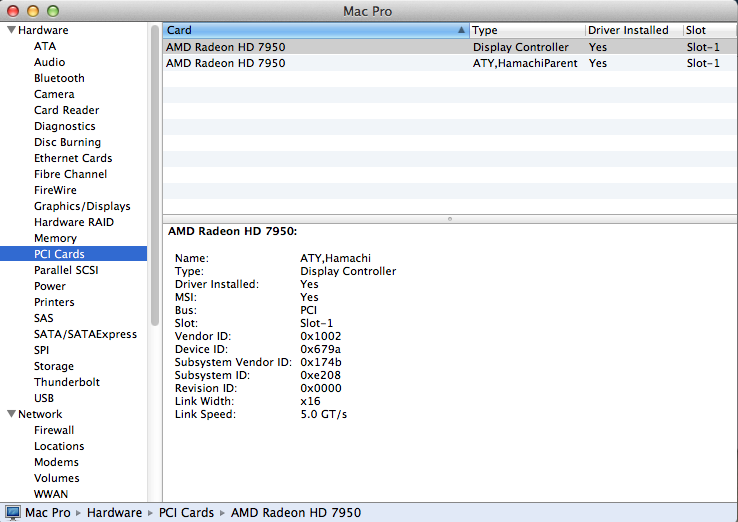The image size is (738, 522).
Task: Click the Device ID value 0x679a
Action: [321, 349]
